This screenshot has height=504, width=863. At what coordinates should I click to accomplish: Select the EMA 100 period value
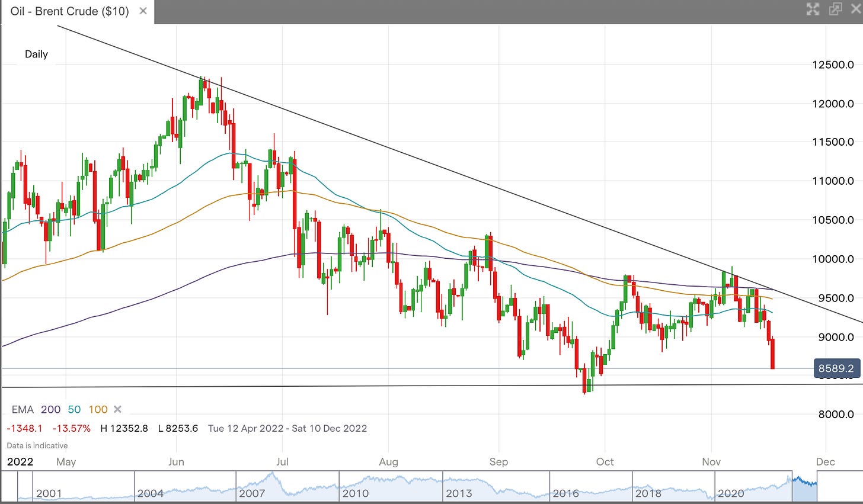click(98, 409)
